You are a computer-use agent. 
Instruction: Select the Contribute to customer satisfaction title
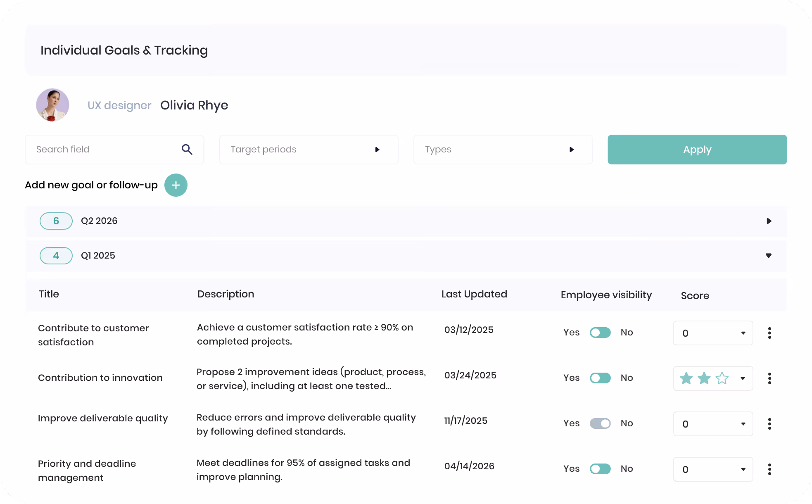[93, 335]
